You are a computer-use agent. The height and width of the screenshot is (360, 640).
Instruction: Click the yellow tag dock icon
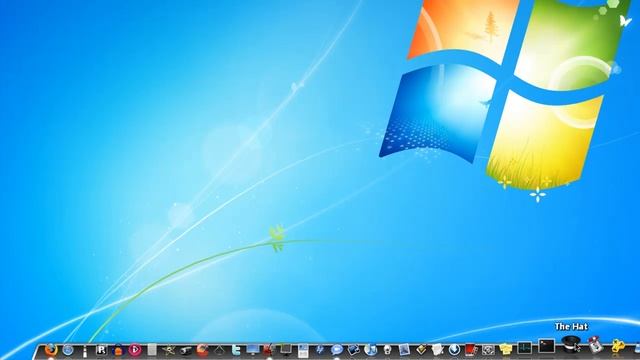coord(421,349)
